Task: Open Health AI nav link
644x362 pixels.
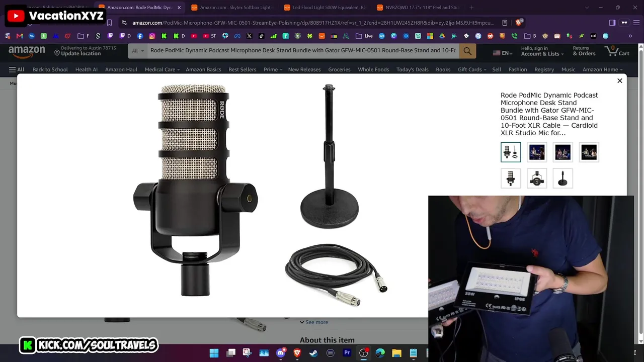Action: click(x=87, y=69)
